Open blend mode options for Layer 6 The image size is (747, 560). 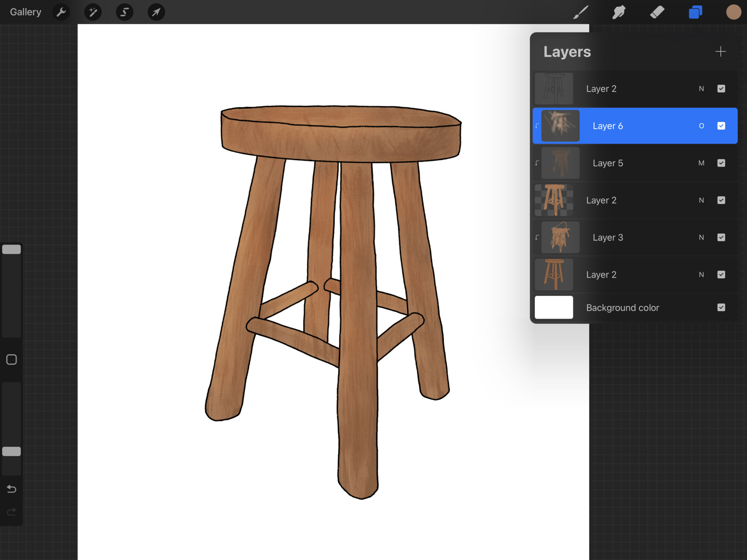tap(701, 126)
